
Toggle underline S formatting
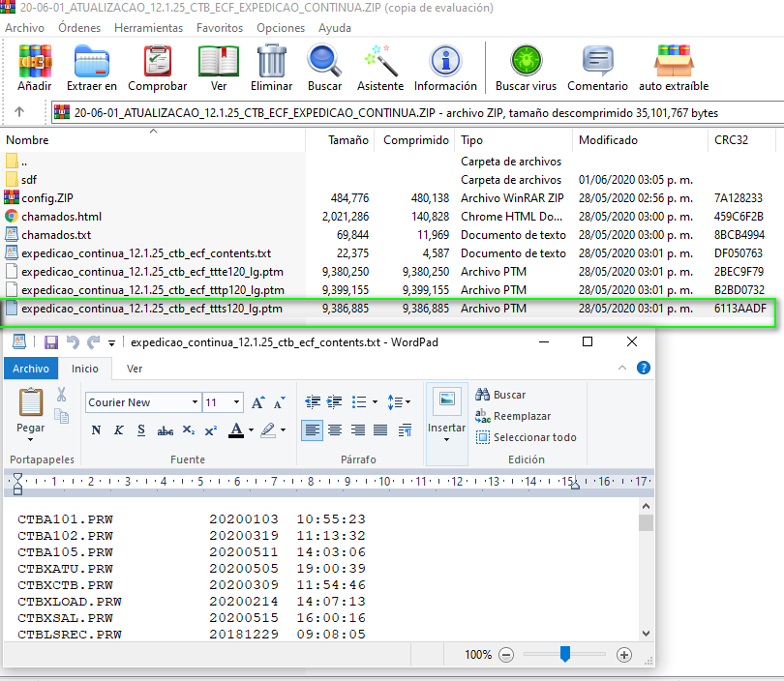pos(141,430)
